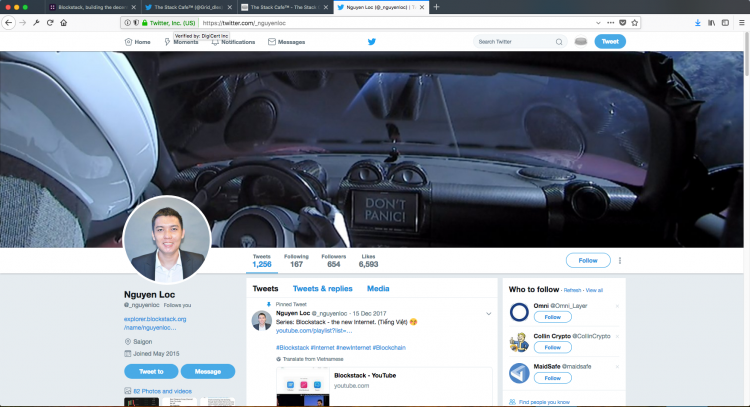This screenshot has width=750, height=407.
Task: Open the explorer.blockstack.org profile link
Action: [155, 323]
